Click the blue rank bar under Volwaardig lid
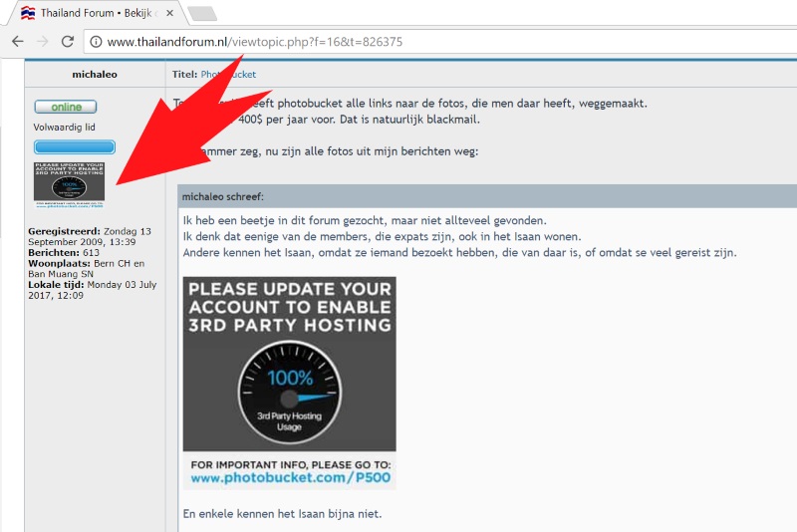797x532 pixels. pos(74,147)
